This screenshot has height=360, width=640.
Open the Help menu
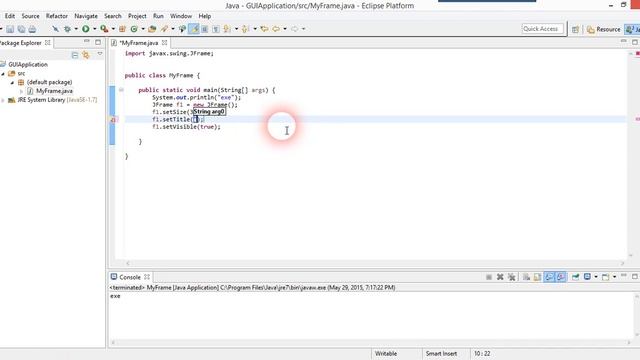(x=204, y=16)
